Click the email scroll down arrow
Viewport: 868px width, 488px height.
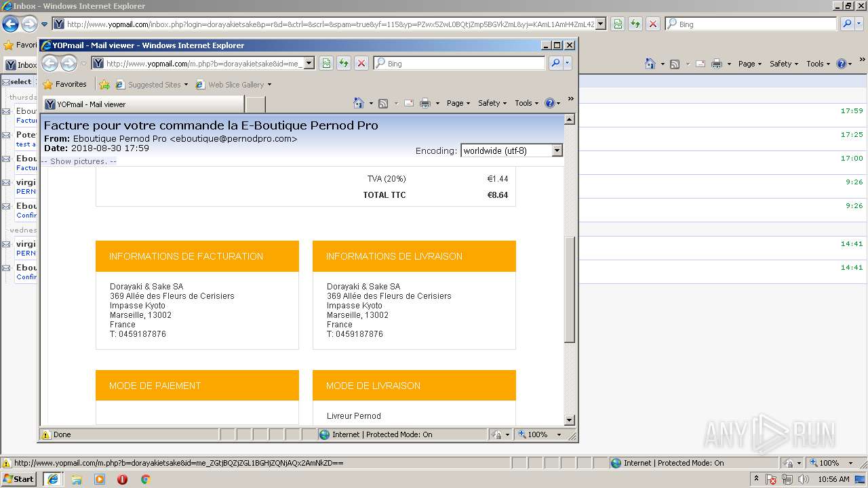click(x=570, y=420)
